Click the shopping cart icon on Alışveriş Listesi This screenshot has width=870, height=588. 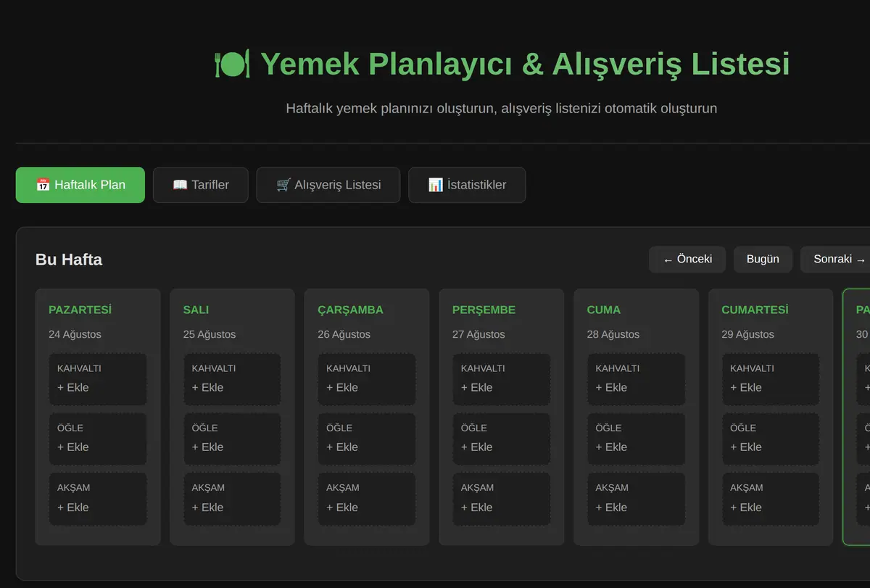click(283, 185)
